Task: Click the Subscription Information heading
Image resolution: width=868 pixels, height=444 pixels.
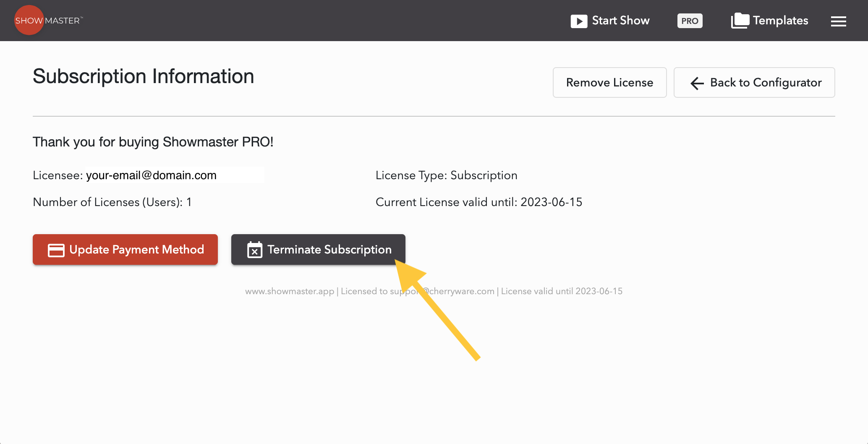Action: coord(144,76)
